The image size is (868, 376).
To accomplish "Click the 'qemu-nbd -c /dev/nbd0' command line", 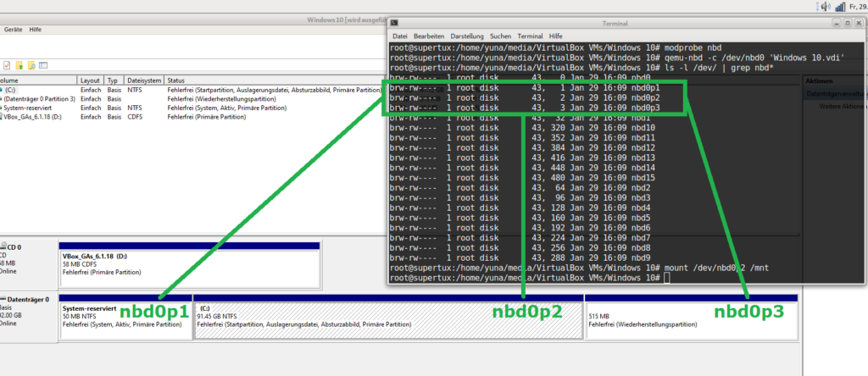I will 617,58.
